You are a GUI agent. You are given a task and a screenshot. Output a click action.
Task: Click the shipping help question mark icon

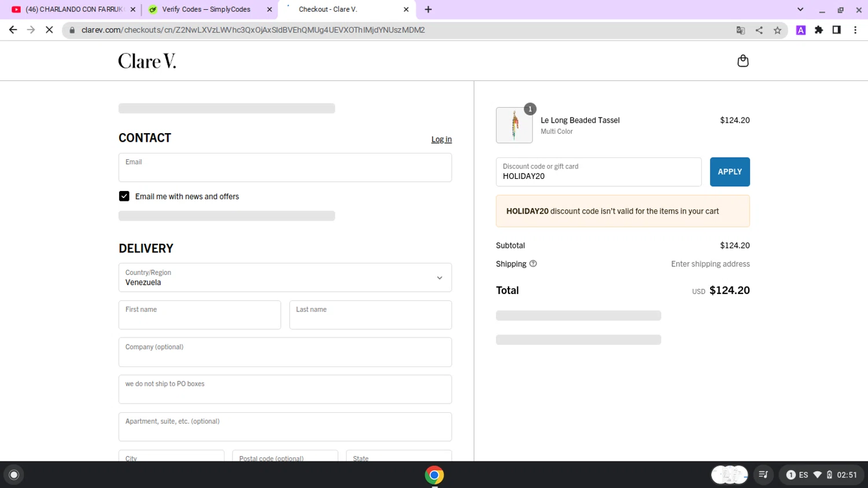(533, 264)
